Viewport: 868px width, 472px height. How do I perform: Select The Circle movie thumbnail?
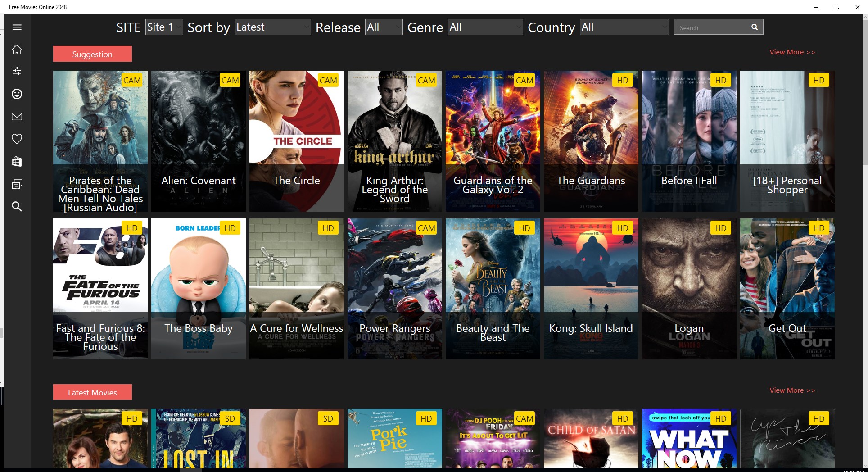(x=297, y=141)
